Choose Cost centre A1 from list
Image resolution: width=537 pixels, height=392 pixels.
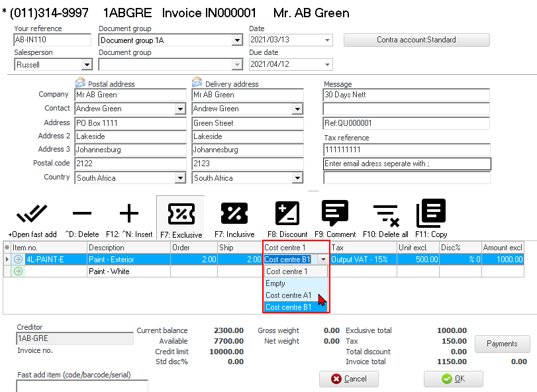(289, 295)
